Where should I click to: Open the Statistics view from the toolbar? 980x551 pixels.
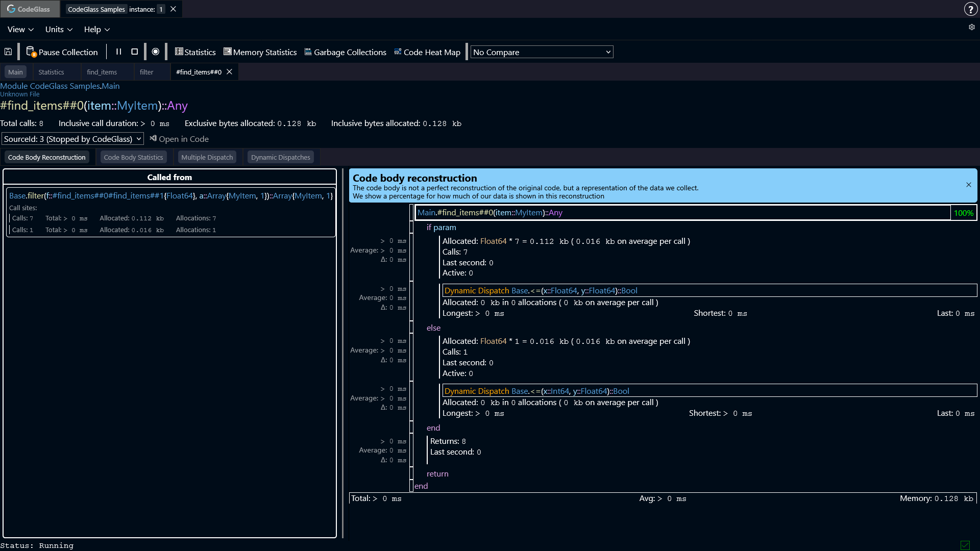click(x=194, y=52)
